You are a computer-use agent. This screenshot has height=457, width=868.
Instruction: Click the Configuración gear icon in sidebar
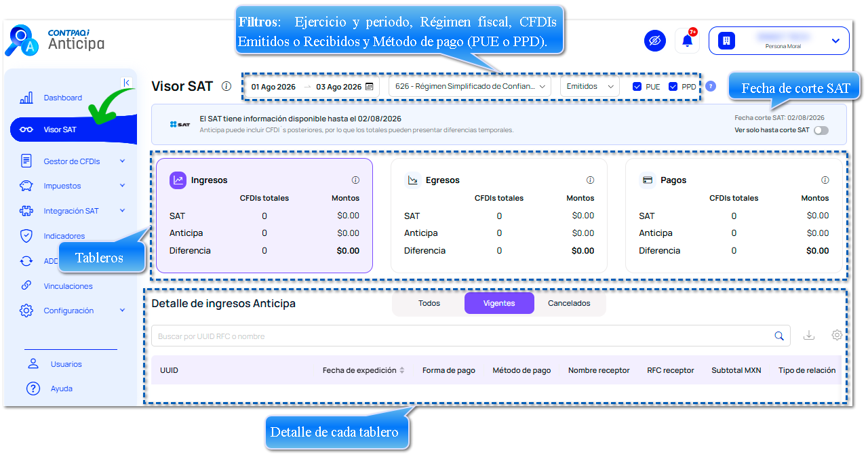26,311
